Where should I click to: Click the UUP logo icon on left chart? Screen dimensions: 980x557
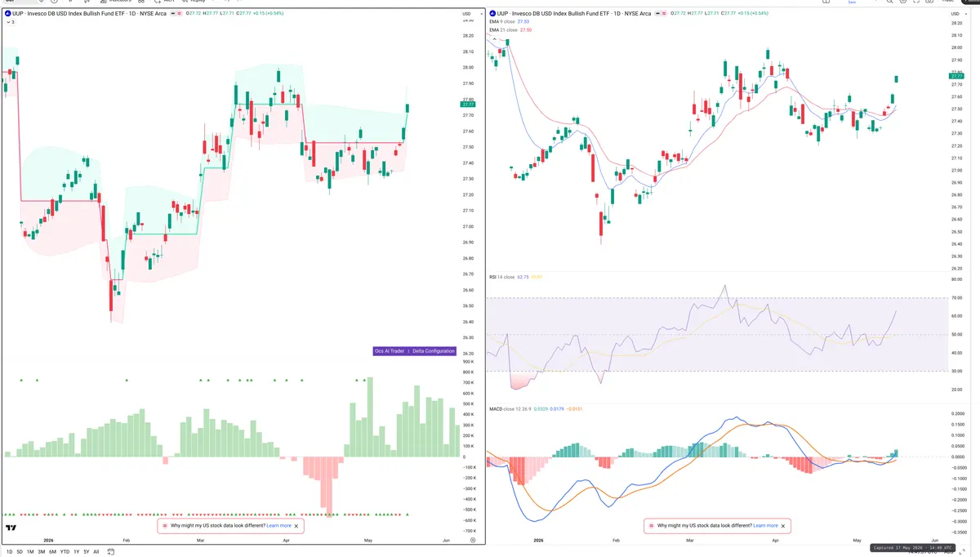[x=7, y=14]
